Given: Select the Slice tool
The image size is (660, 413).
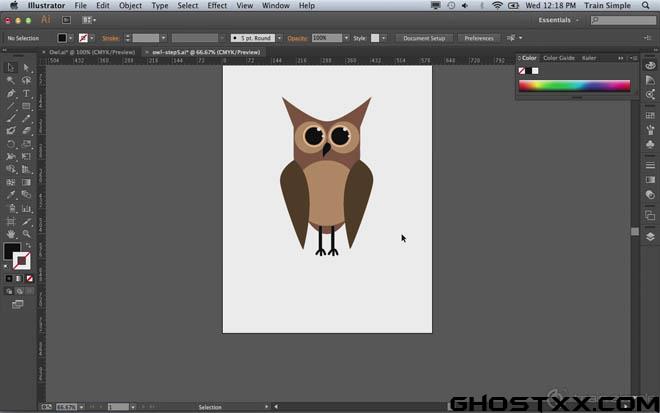Looking at the screenshot, I should (x=26, y=221).
